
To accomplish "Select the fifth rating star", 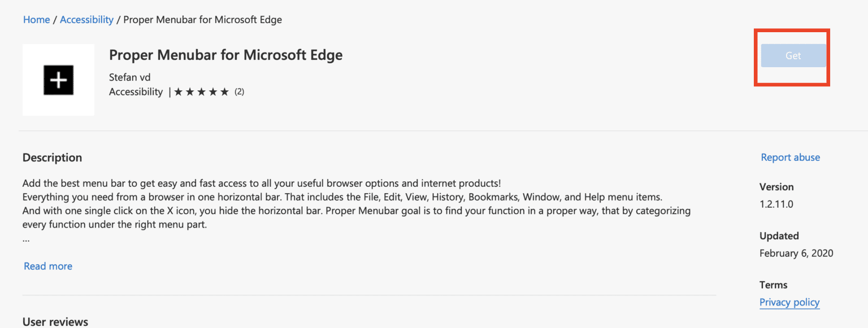I will point(223,91).
